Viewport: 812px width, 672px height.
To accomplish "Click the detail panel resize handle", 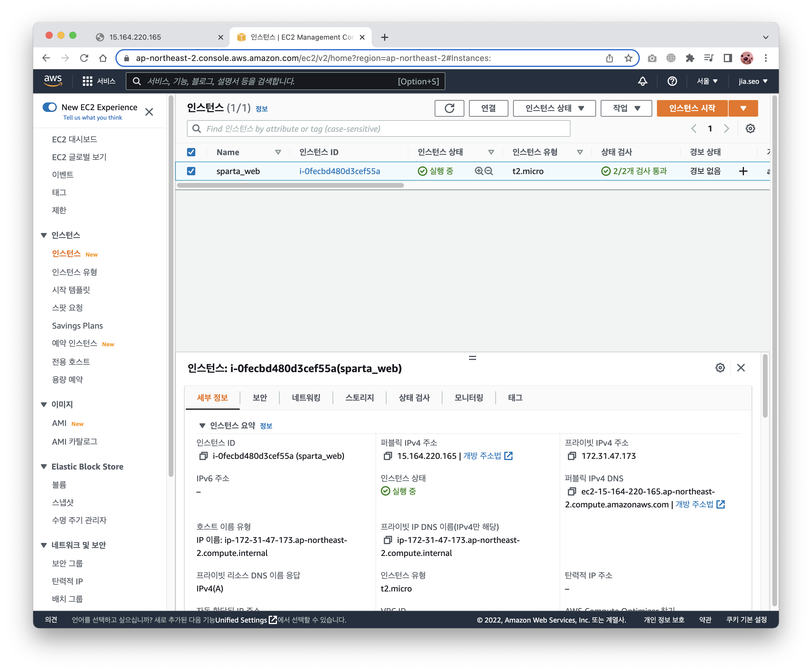I will click(473, 358).
